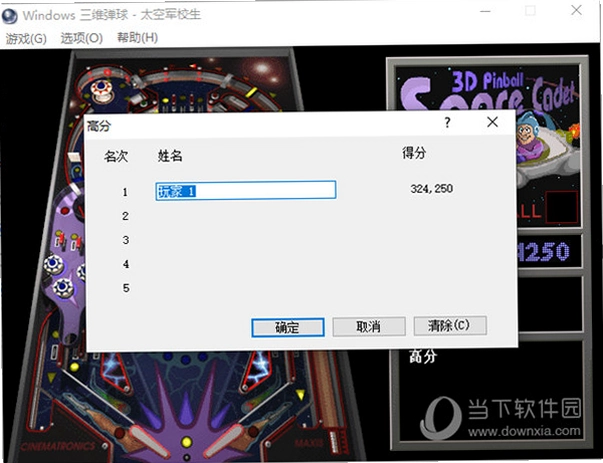Viewport: 603px width, 463px height.
Task: Click the 3D Pinball Space Cadet logo
Action: click(488, 90)
